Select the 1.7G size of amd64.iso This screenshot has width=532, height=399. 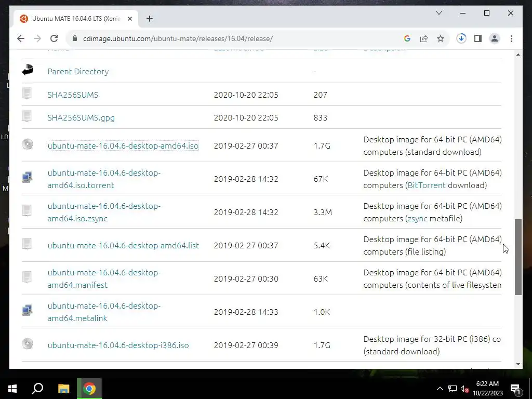point(322,145)
